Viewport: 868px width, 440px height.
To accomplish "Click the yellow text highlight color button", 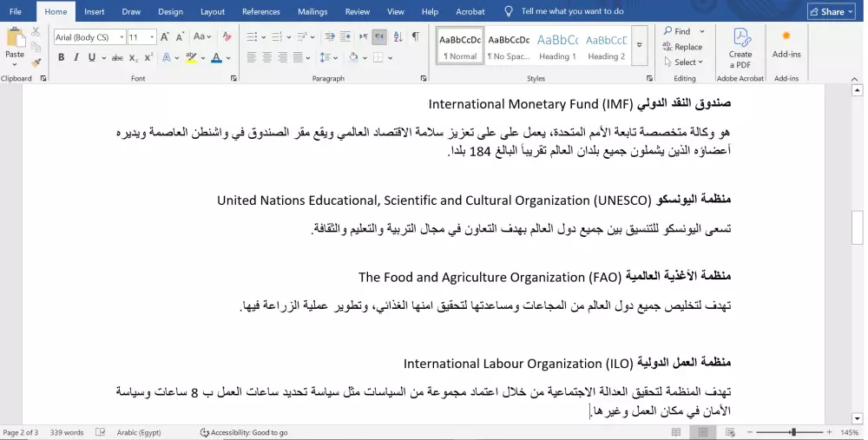I will [x=191, y=57].
